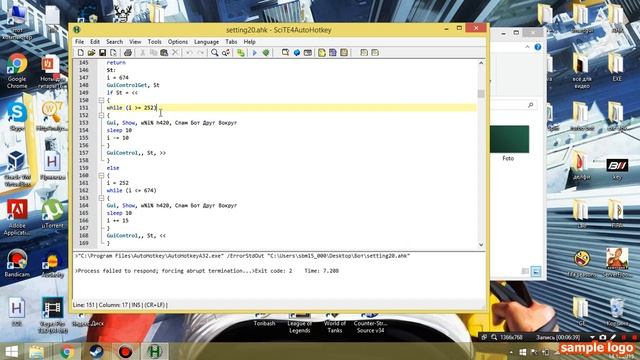Click the second-to-last SciTE toolbar icon
The image size is (640, 360).
[x=364, y=53]
